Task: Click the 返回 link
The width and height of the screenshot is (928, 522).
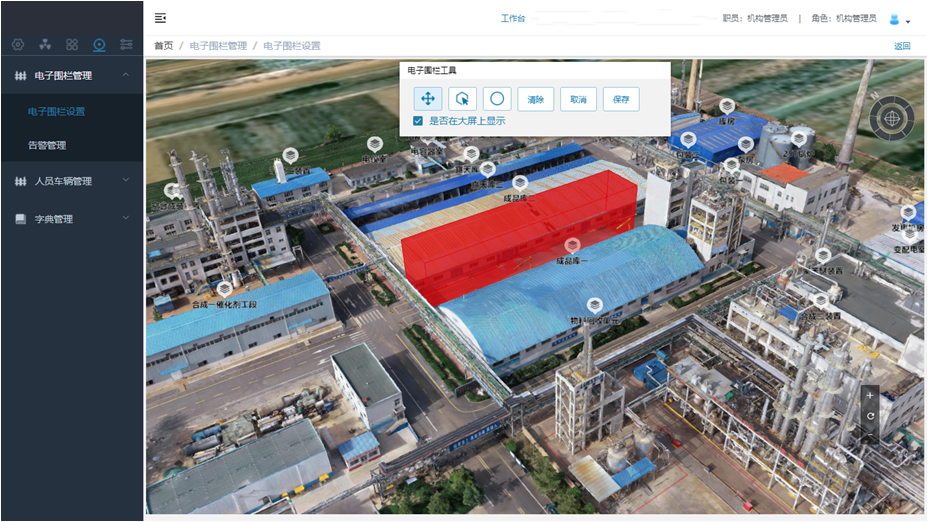Action: [902, 46]
